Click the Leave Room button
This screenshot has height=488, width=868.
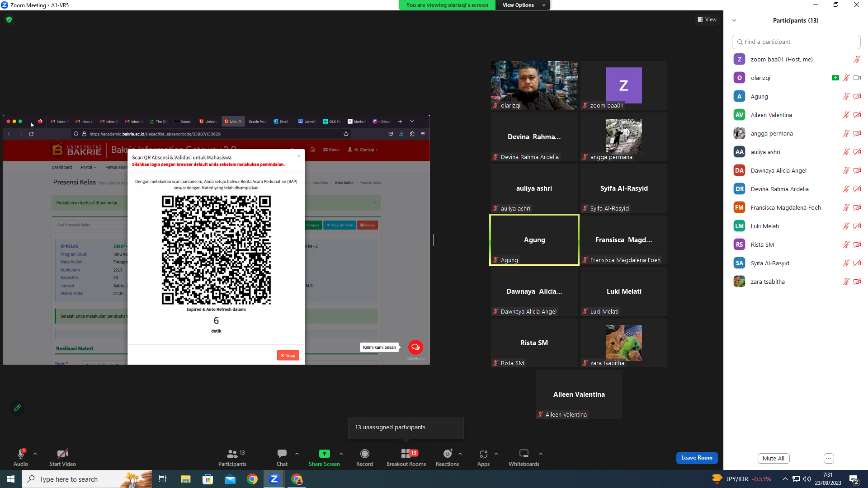click(x=697, y=458)
